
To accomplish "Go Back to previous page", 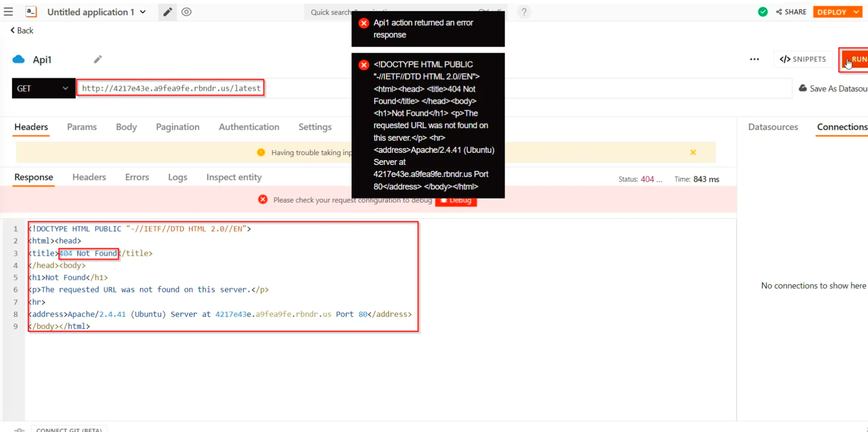I will point(22,30).
